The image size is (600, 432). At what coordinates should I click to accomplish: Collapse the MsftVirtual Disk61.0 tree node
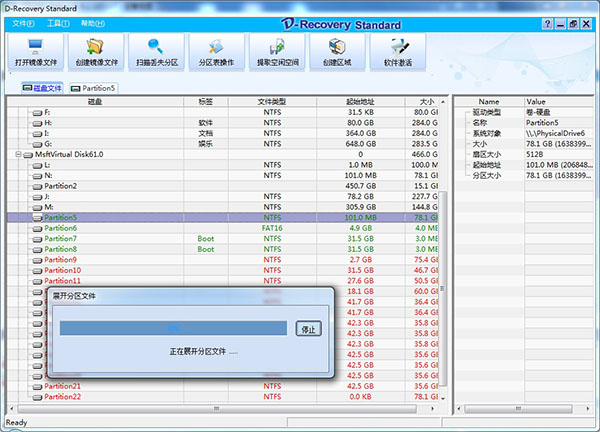coord(18,154)
